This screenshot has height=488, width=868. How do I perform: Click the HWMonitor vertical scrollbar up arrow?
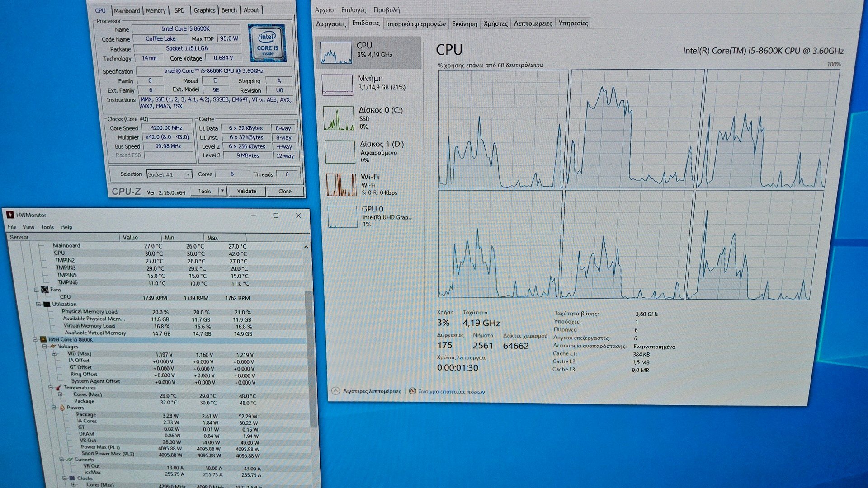click(x=306, y=247)
